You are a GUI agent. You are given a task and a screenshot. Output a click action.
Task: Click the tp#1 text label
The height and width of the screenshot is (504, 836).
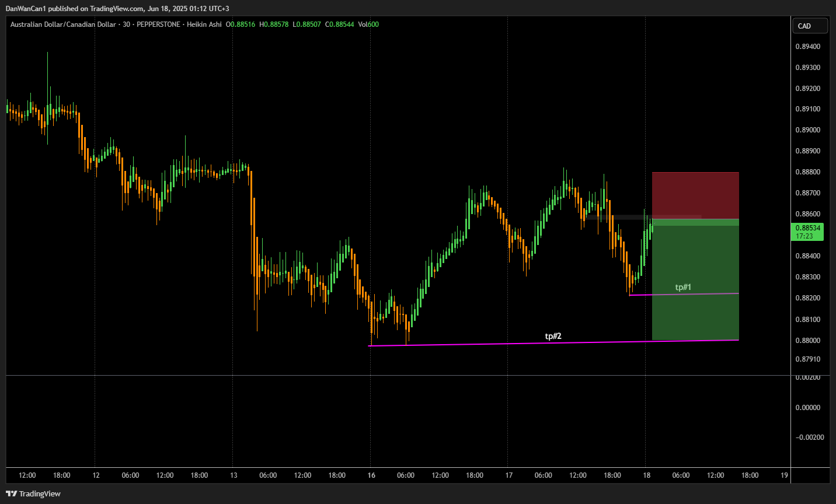[683, 287]
